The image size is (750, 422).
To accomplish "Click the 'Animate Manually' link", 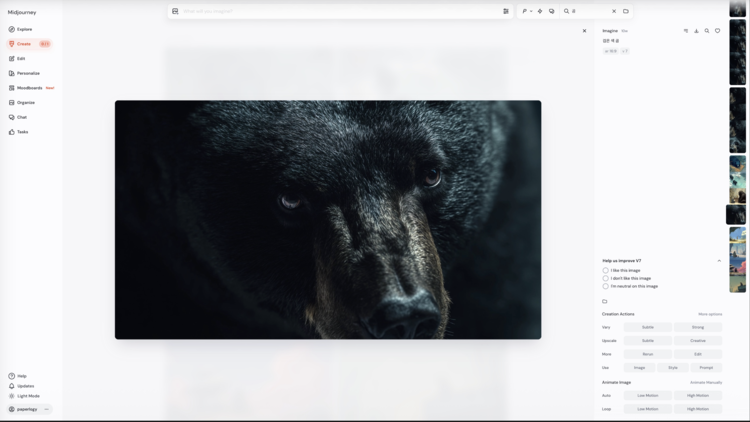I will pyautogui.click(x=706, y=383).
